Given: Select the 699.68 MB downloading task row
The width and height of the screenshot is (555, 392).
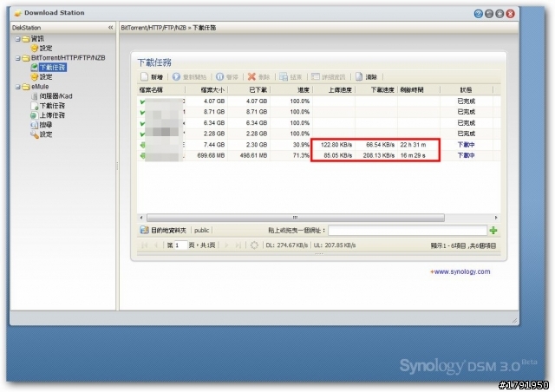Looking at the screenshot, I should pos(318,155).
